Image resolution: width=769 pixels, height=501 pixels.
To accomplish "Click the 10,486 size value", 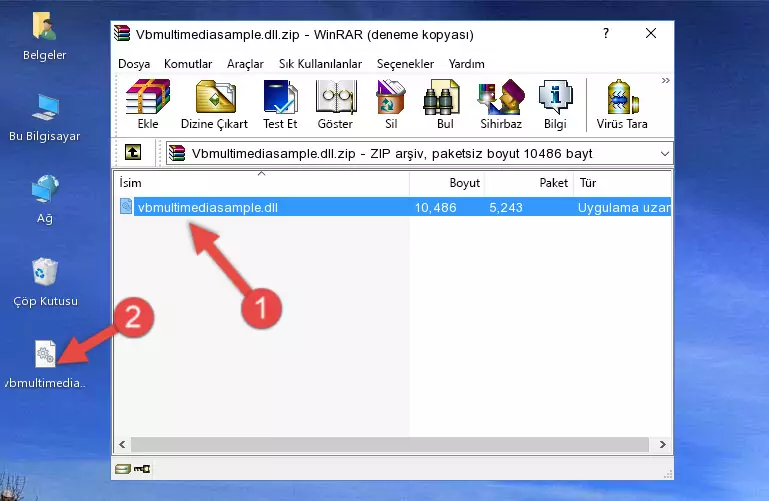I will point(436,207).
